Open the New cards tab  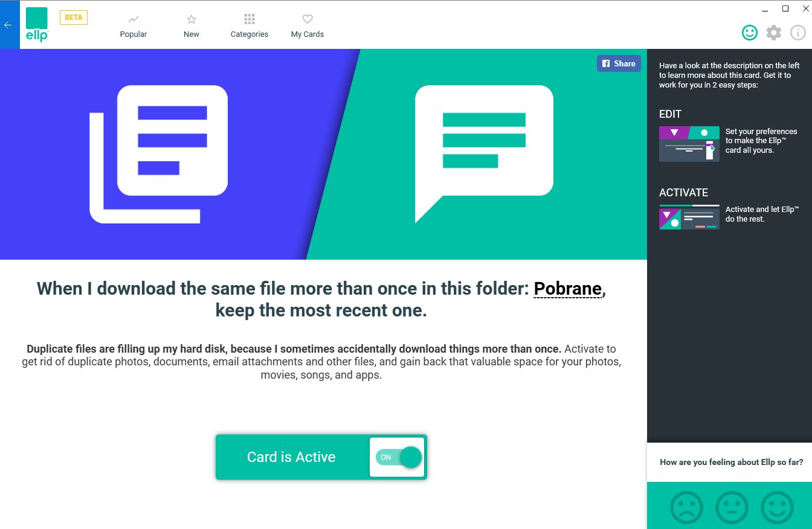point(192,27)
